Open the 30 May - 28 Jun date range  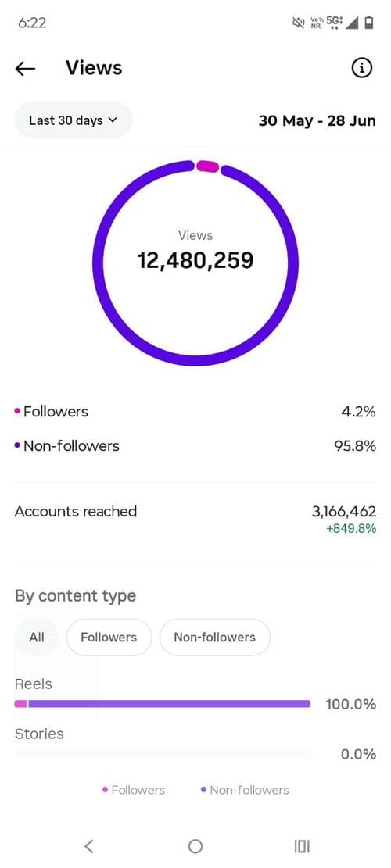pos(317,120)
